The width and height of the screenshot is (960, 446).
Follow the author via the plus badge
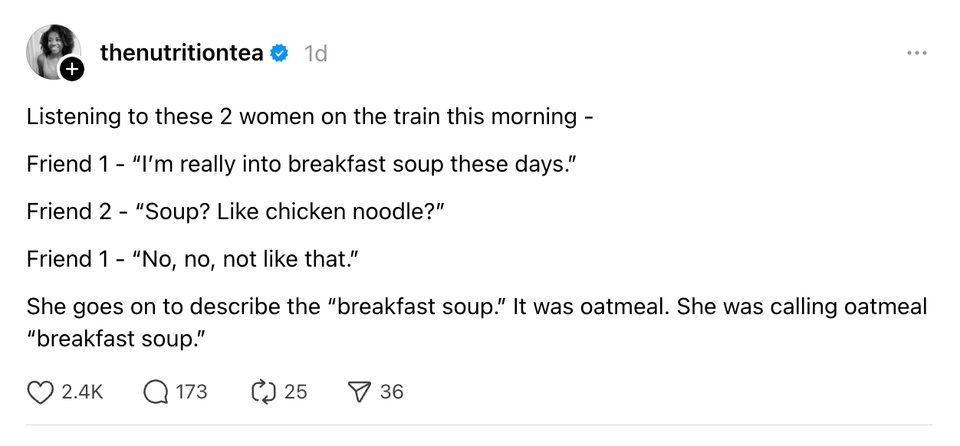(72, 69)
